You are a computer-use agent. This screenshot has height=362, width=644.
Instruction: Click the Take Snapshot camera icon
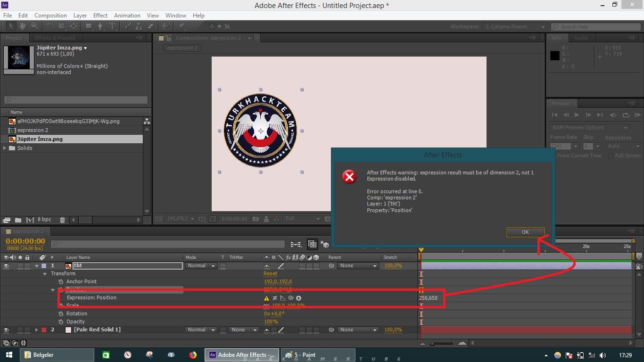click(x=256, y=219)
